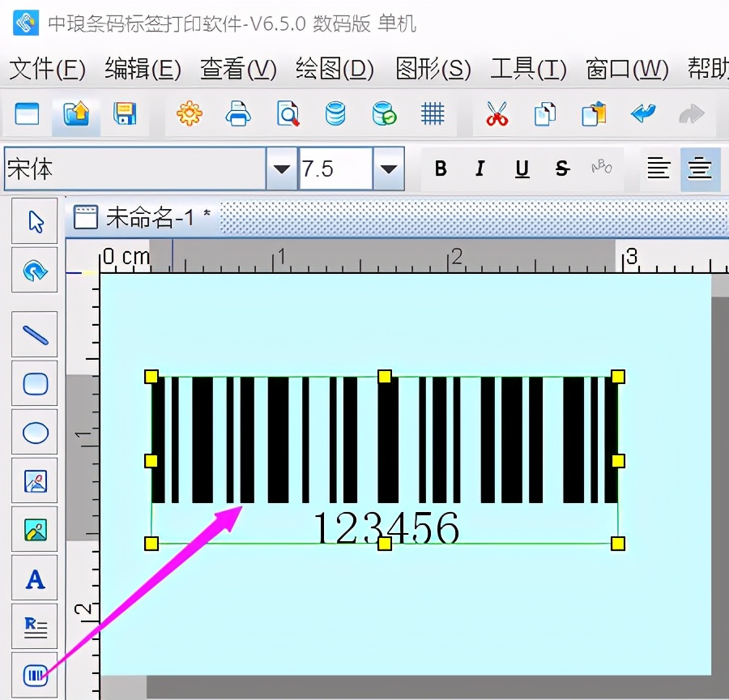729x700 pixels.
Task: Toggle bold formatting
Action: (x=441, y=169)
